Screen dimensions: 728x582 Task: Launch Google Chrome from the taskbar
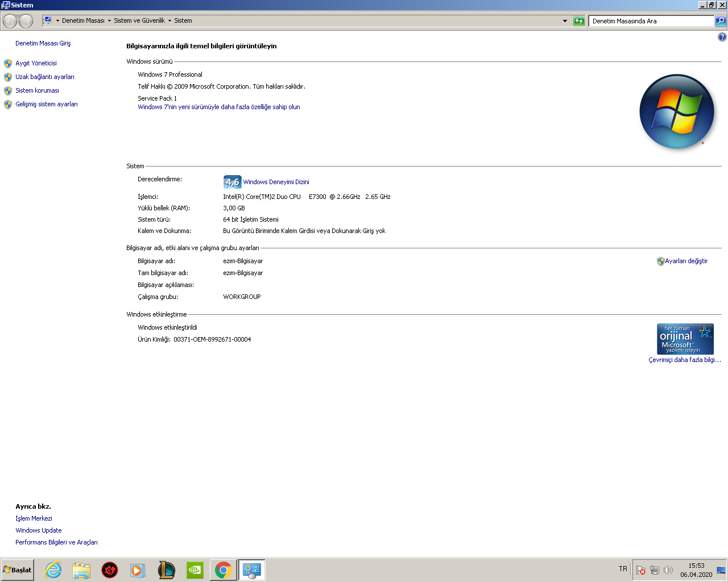(224, 570)
